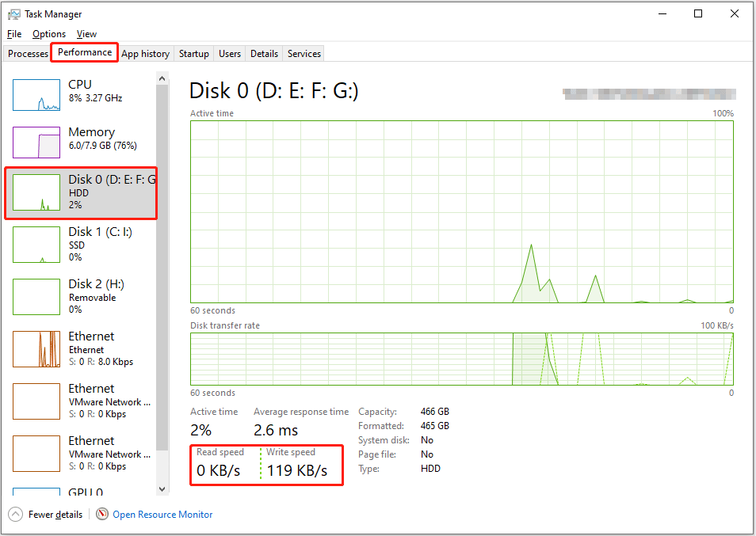The width and height of the screenshot is (756, 536).
Task: Click the System disk label
Action: (x=384, y=440)
